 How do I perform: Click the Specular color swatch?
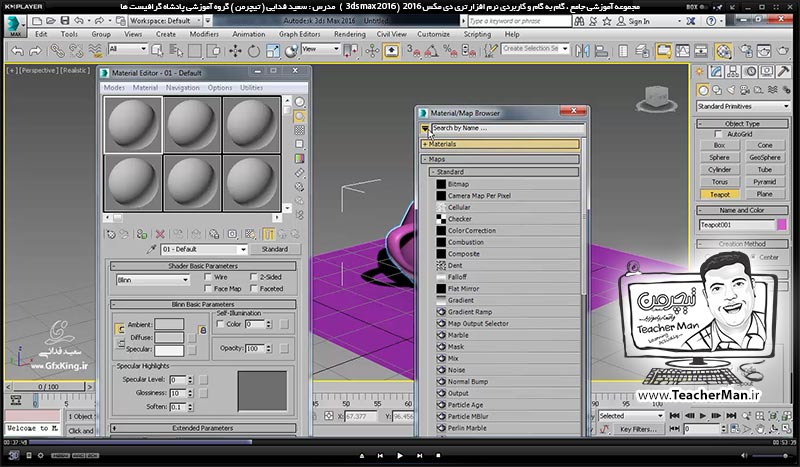point(169,350)
